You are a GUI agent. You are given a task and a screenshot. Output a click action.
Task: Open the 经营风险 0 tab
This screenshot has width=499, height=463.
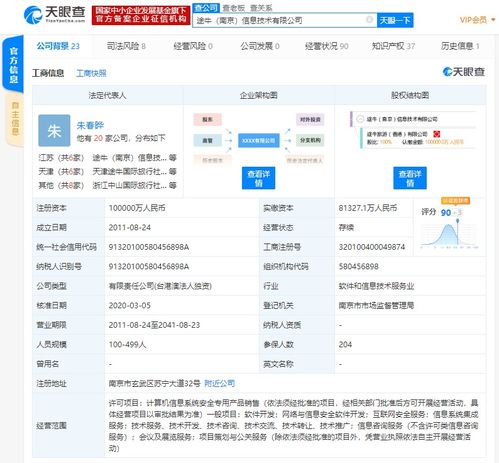(193, 46)
